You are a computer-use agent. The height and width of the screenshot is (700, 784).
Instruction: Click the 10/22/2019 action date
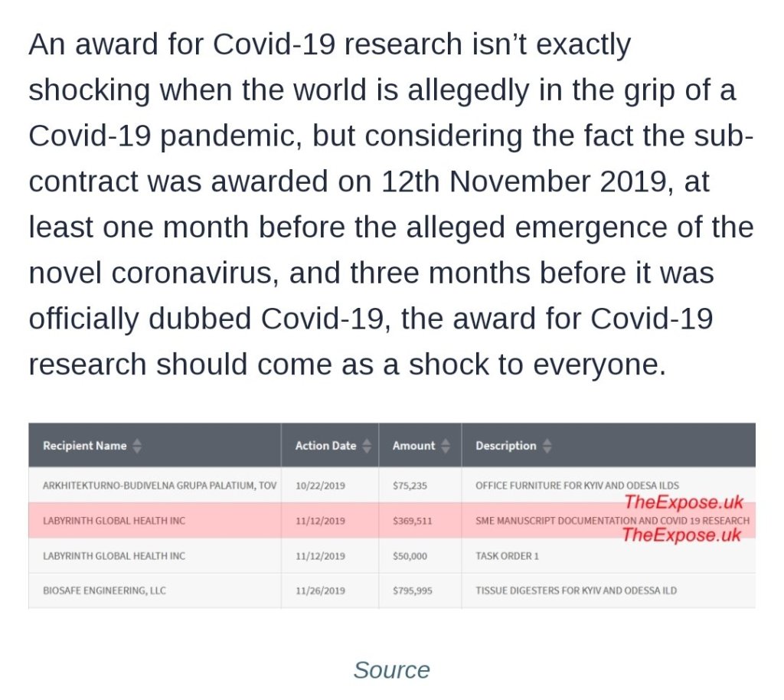pyautogui.click(x=320, y=486)
